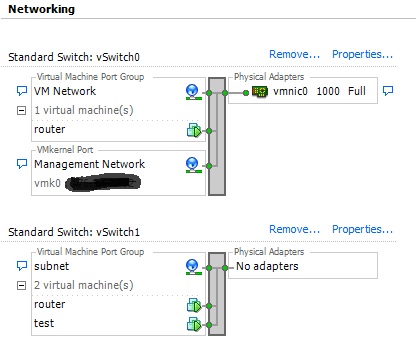The width and height of the screenshot is (416, 361).
Task: Click the VM Network port group globe icon
Action: coord(193,92)
